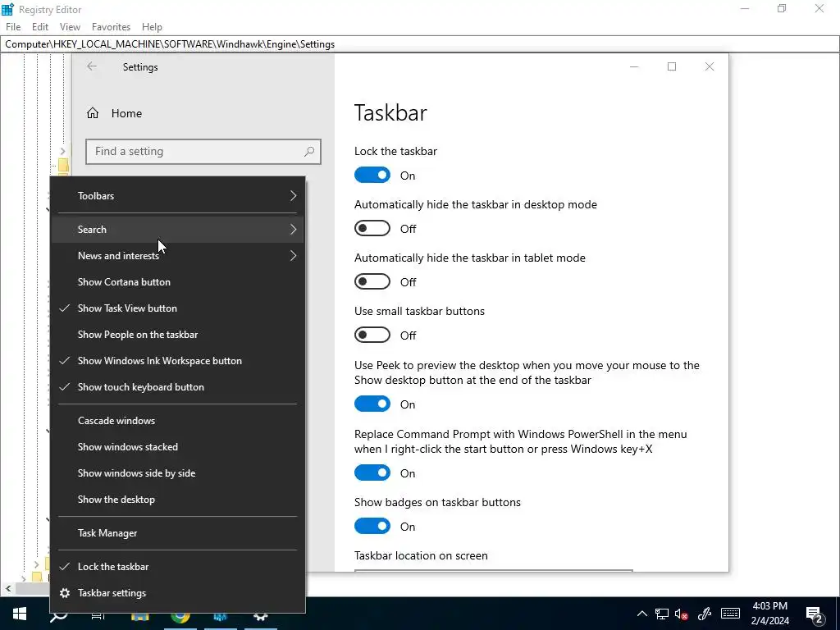Screen dimensions: 840x630
Task: Expand News and interests submenu
Action: [177, 256]
